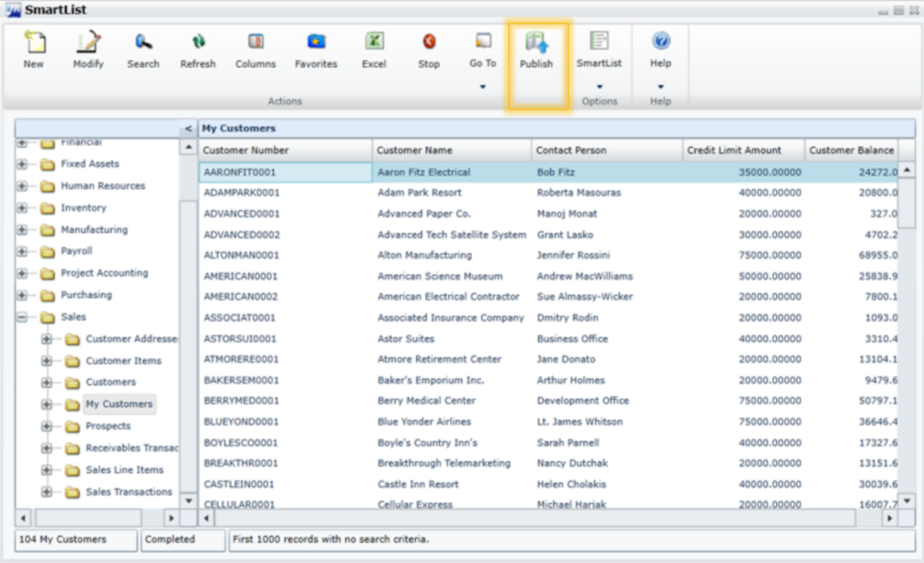Select the Prospects tree item
Viewport: 924px width, 563px height.
click(108, 426)
